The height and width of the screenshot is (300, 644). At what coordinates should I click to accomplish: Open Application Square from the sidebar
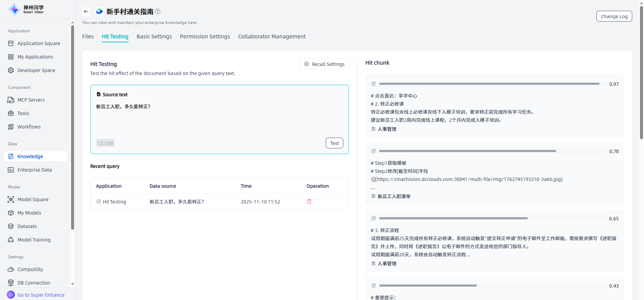coord(38,43)
